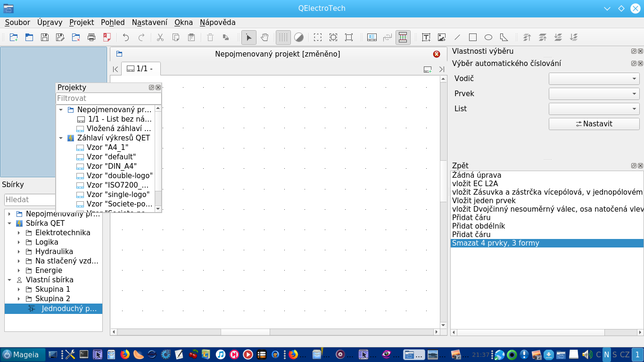
Task: Click the Nastavit button
Action: pyautogui.click(x=594, y=124)
